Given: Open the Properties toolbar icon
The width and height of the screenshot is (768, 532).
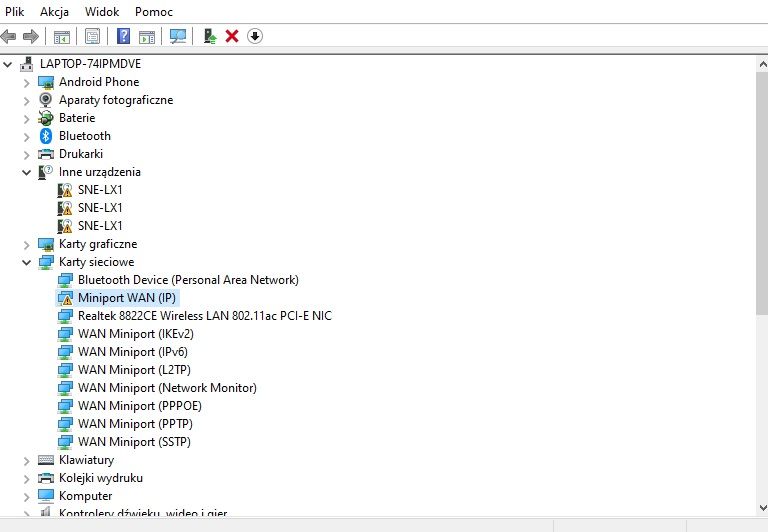Looking at the screenshot, I should 92,36.
